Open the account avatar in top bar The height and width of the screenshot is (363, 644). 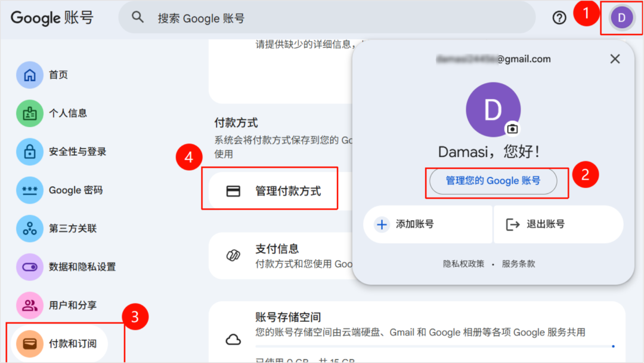621,18
